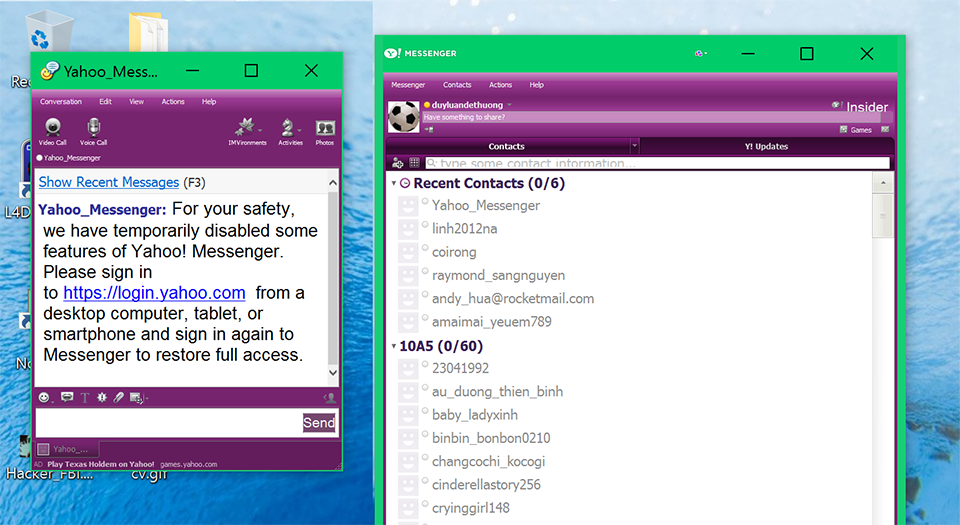This screenshot has width=960, height=525.
Task: Open text formatting T icon
Action: pos(84,398)
